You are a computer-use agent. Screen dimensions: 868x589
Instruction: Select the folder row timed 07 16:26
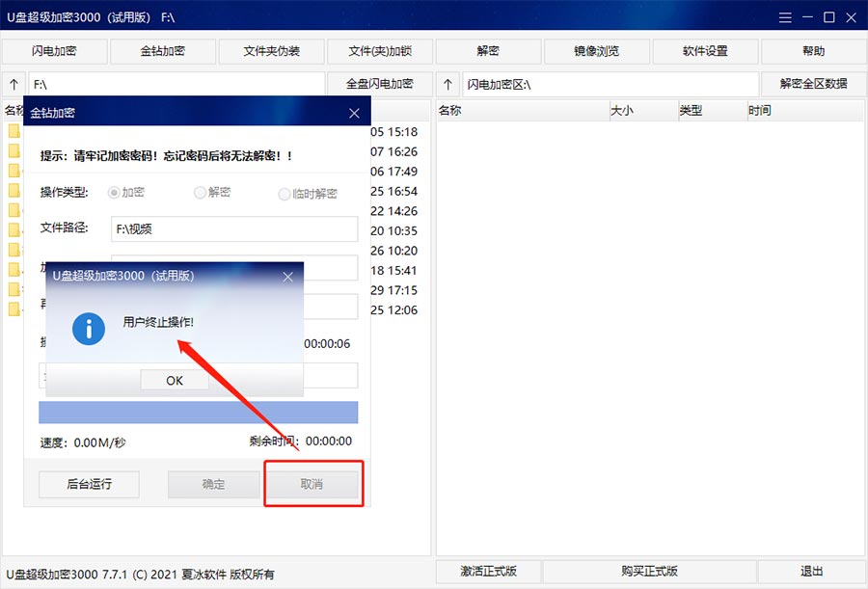point(394,151)
